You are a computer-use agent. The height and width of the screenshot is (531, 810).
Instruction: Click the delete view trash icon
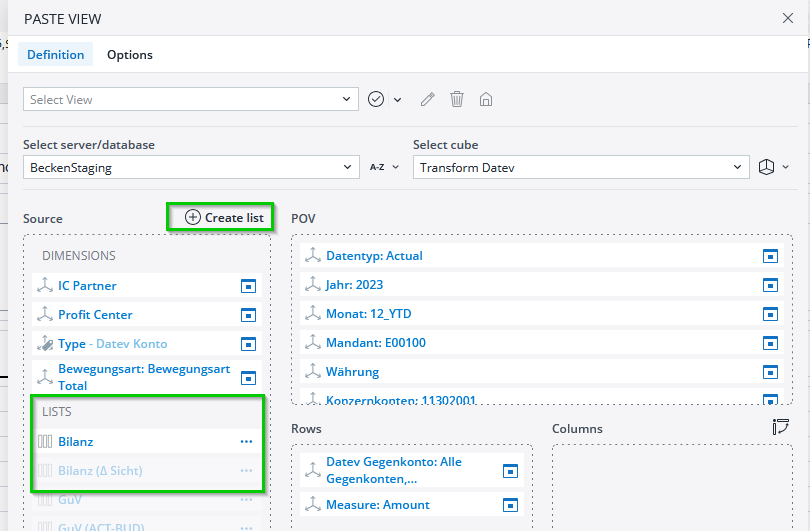pyautogui.click(x=457, y=99)
